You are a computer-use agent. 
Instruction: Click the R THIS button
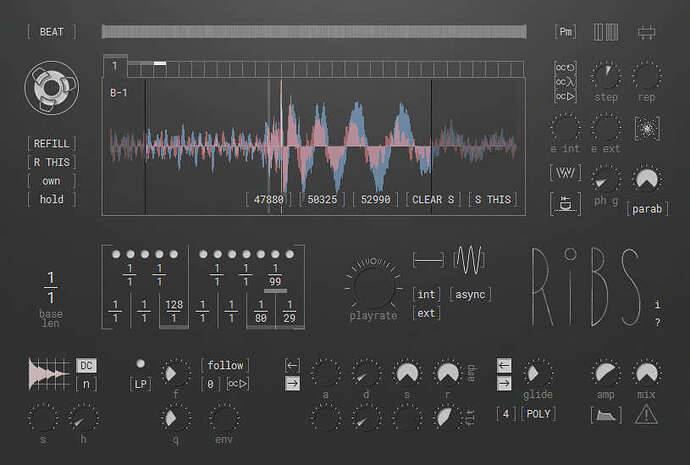tap(51, 162)
